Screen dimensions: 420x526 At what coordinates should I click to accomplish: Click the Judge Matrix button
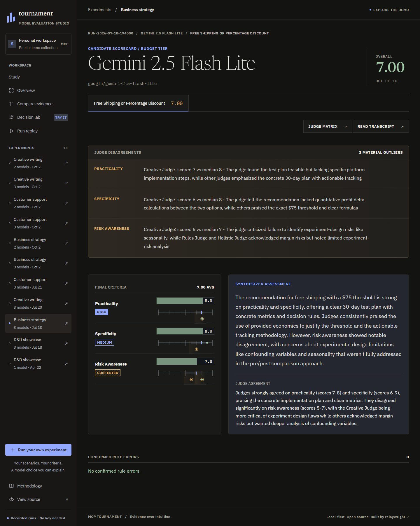(x=328, y=126)
